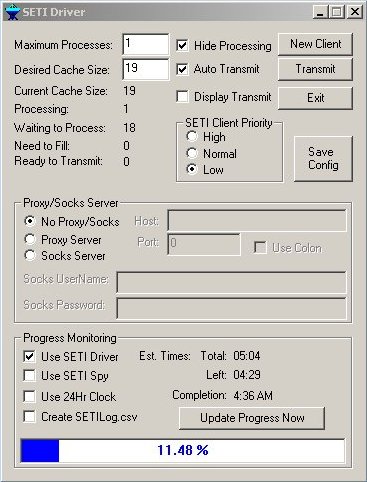Click the 11.48 % progress bar

(183, 451)
